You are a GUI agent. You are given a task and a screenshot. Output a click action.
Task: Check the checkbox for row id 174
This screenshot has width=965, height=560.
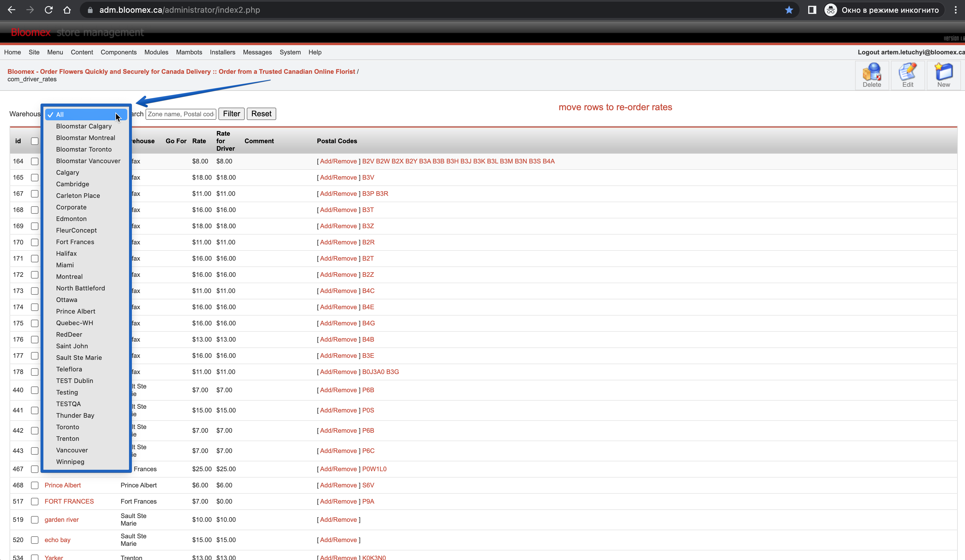coord(35,307)
